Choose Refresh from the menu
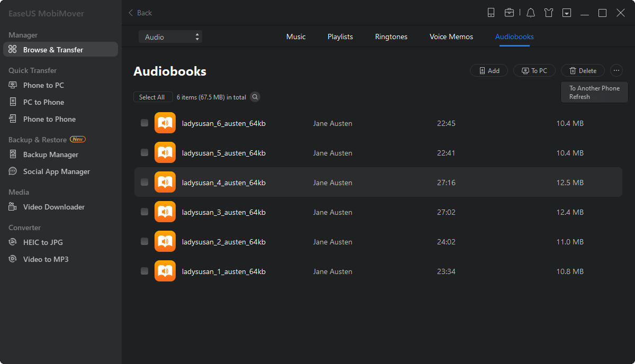Screen dimensions: 635x364 point(579,97)
